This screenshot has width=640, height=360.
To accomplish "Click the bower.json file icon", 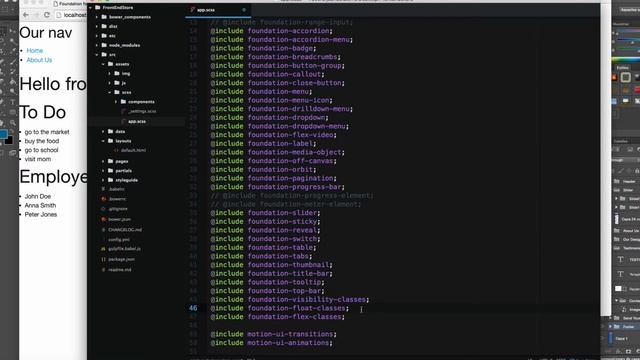I will coord(104,220).
